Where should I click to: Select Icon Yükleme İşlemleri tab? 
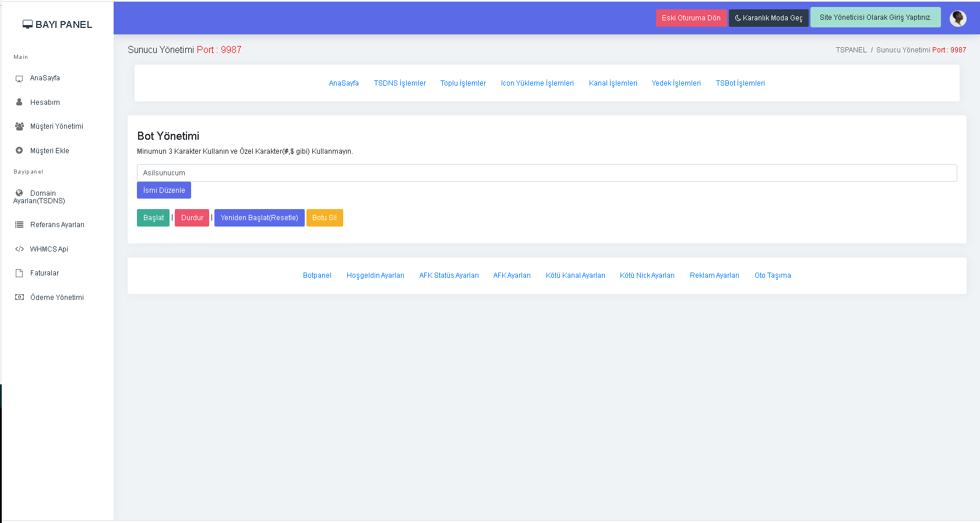537,83
